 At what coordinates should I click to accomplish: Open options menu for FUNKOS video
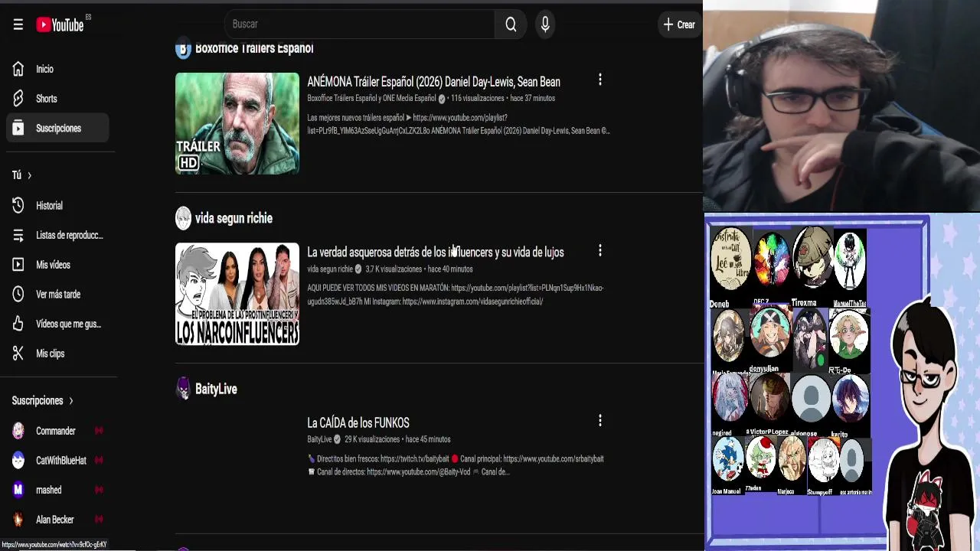600,421
